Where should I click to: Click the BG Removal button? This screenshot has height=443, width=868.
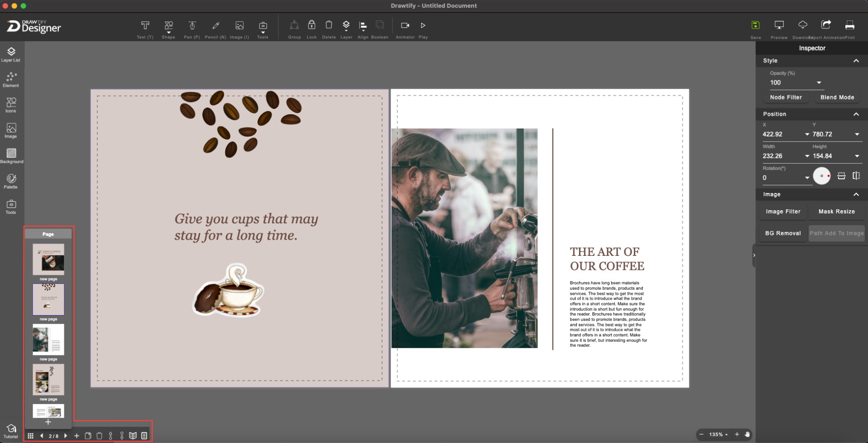[783, 233]
